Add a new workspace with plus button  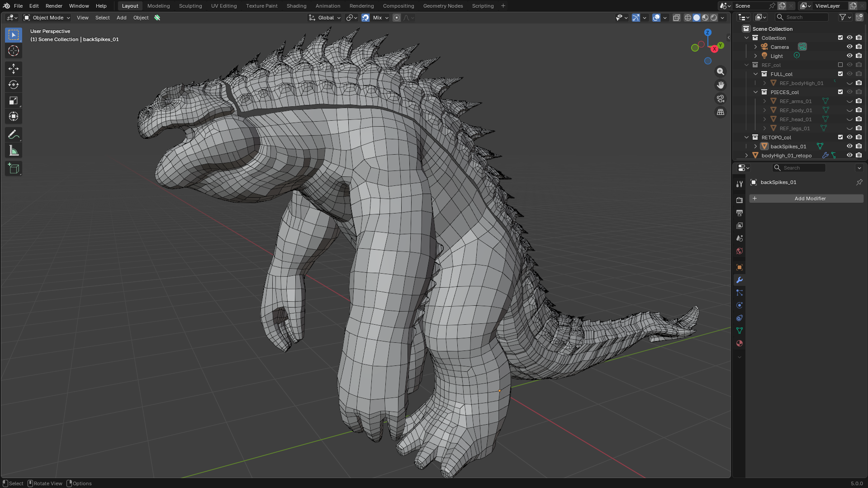click(x=503, y=6)
